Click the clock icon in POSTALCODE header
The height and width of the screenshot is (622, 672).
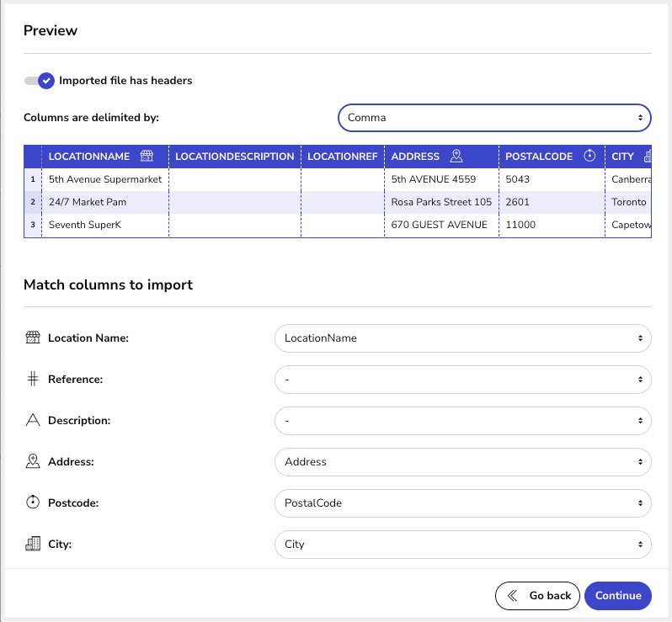(x=589, y=156)
